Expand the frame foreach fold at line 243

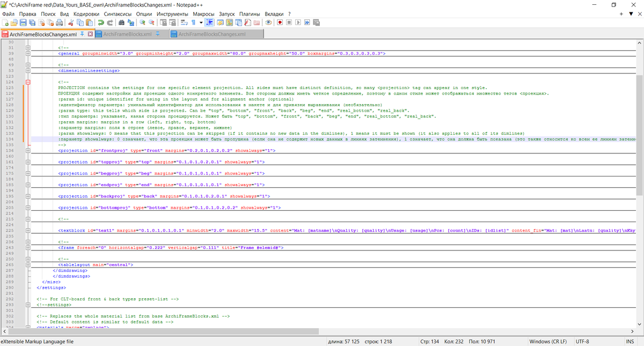pos(28,248)
